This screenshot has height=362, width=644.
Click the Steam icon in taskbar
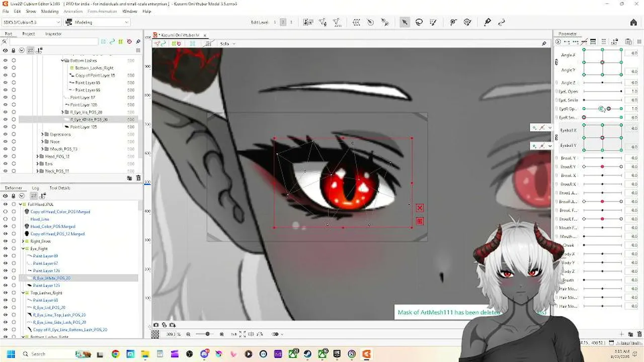coord(307,354)
